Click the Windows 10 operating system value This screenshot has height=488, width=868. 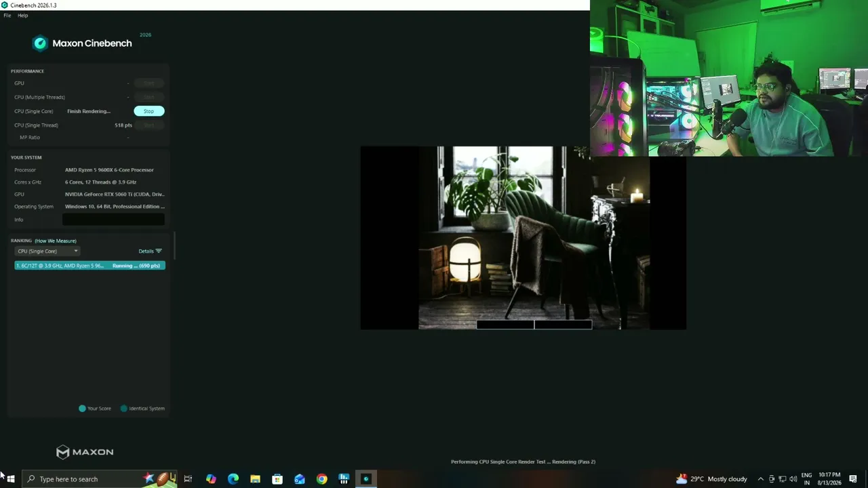coord(115,207)
